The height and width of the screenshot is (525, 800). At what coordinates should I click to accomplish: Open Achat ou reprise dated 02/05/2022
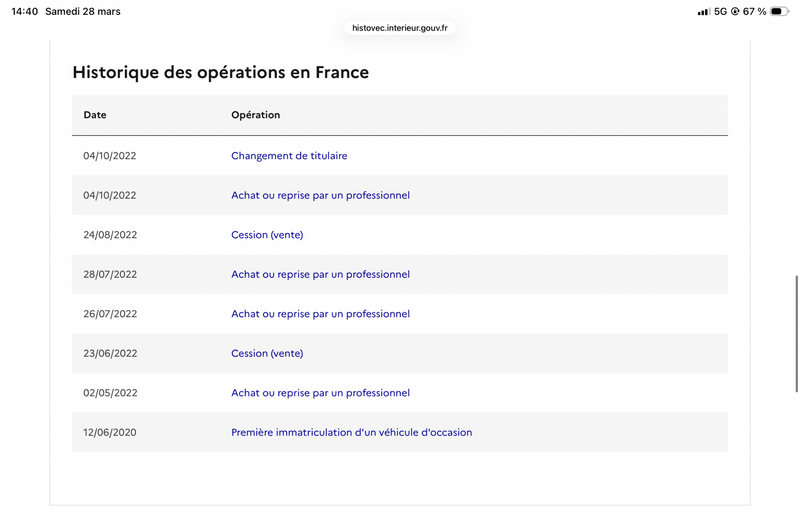[320, 393]
